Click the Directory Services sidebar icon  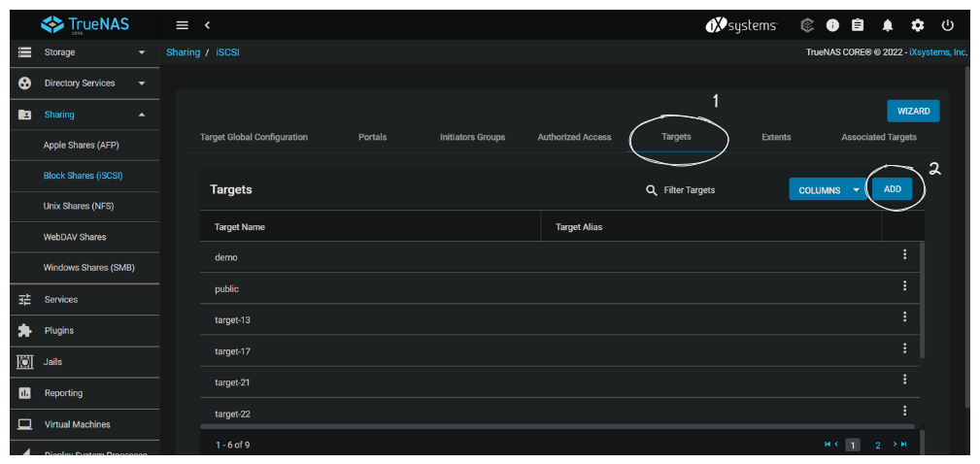[x=25, y=83]
